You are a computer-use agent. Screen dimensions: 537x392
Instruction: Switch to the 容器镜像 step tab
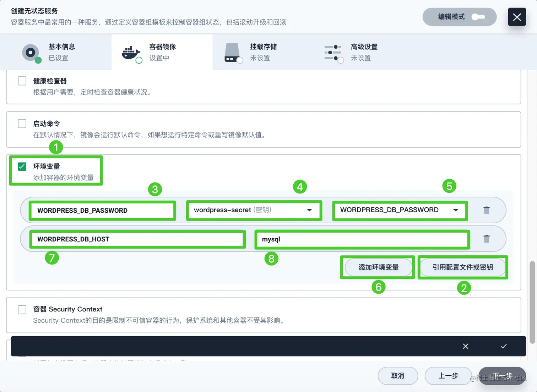[x=162, y=52]
